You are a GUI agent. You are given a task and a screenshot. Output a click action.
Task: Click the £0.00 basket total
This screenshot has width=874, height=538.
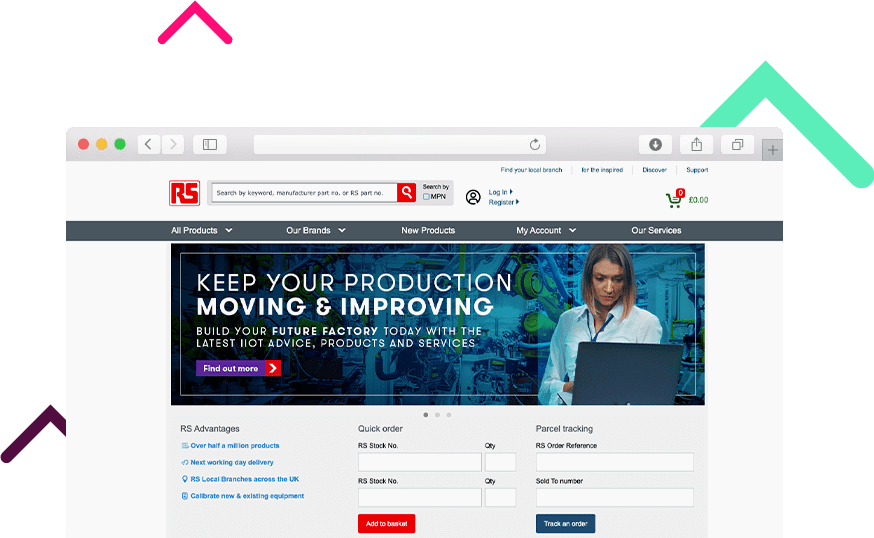point(698,200)
